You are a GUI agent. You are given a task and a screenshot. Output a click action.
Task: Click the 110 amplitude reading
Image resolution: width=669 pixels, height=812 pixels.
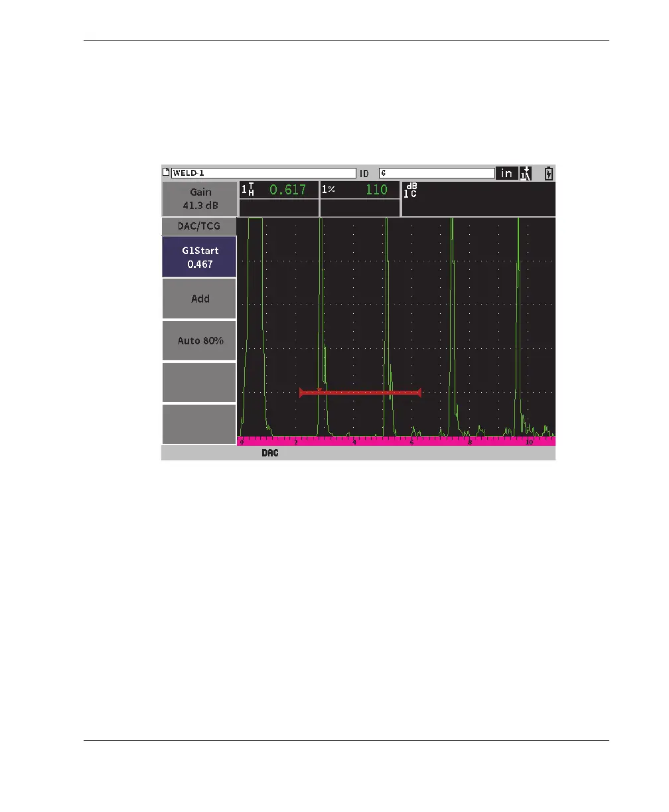tap(376, 190)
